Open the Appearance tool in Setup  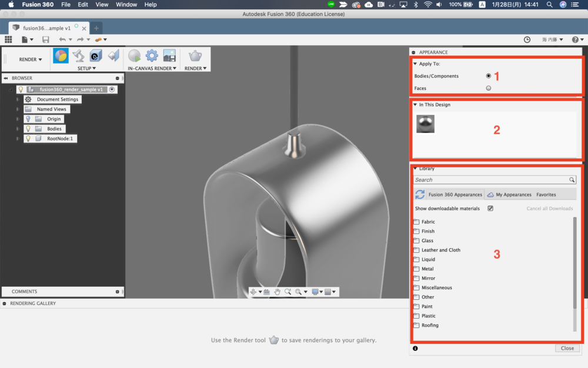click(x=61, y=56)
